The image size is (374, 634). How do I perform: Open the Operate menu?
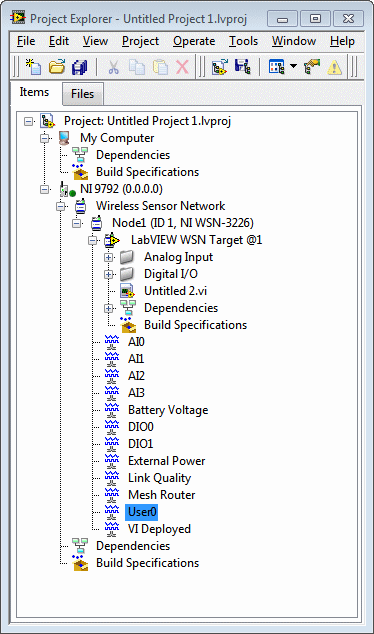[194, 41]
